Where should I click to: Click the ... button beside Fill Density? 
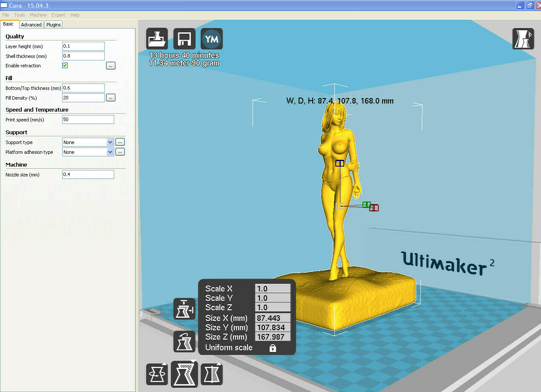tap(110, 98)
